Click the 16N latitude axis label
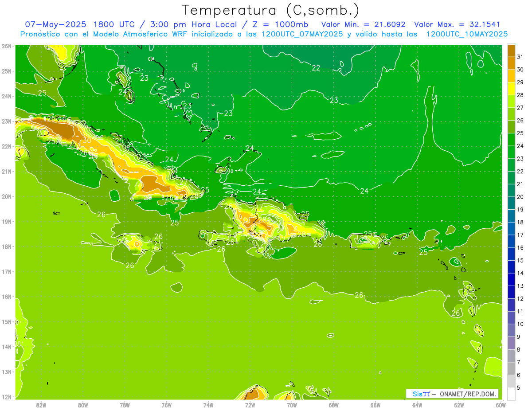This screenshot has width=532, height=411. (6, 297)
